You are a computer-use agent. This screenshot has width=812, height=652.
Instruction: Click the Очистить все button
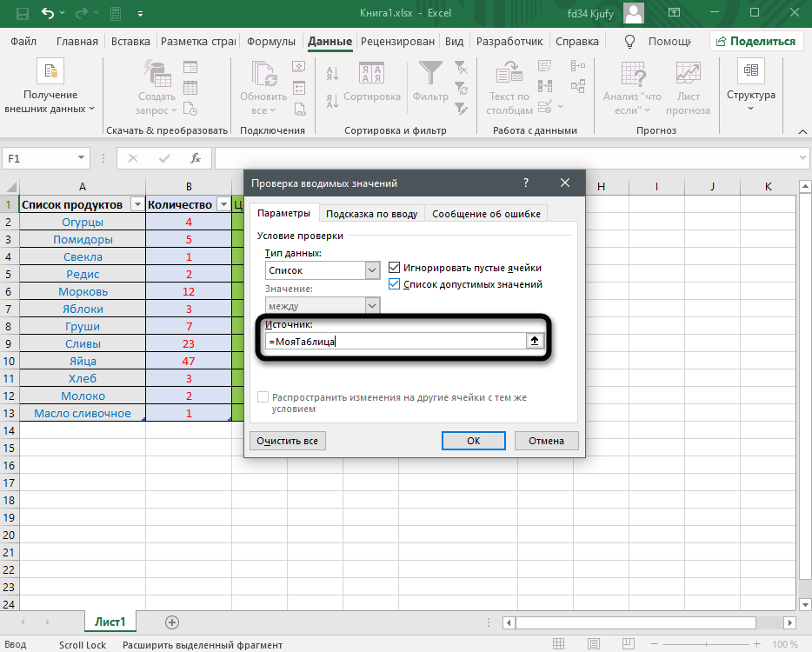287,441
